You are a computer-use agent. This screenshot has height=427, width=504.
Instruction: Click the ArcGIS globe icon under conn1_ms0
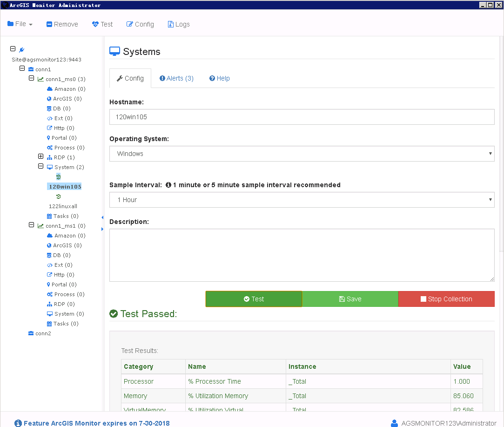click(x=49, y=99)
